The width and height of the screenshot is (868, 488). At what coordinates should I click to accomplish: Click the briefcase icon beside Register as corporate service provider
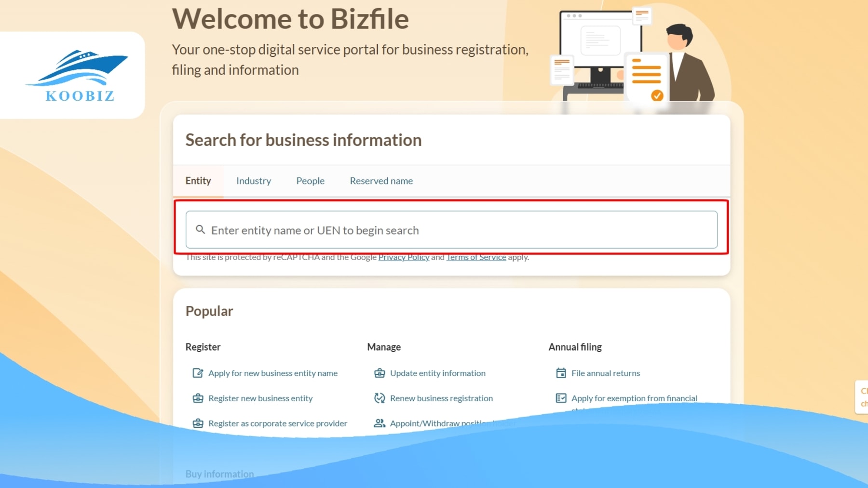coord(198,423)
